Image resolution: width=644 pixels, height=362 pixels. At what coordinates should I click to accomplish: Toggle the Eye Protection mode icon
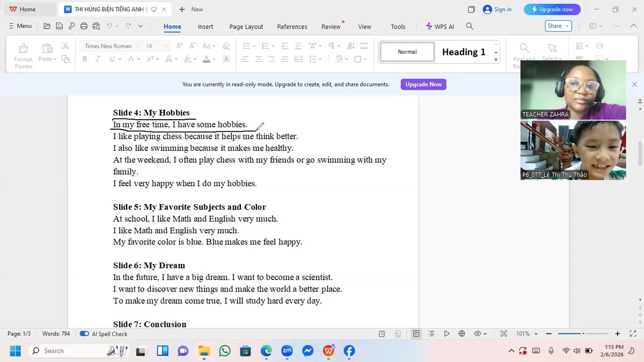pos(478,334)
